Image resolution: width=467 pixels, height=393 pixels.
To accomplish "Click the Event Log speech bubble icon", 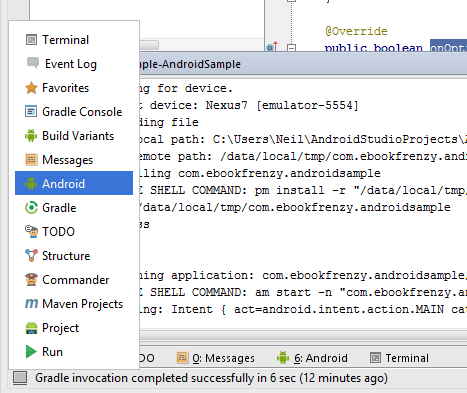I will (33, 63).
